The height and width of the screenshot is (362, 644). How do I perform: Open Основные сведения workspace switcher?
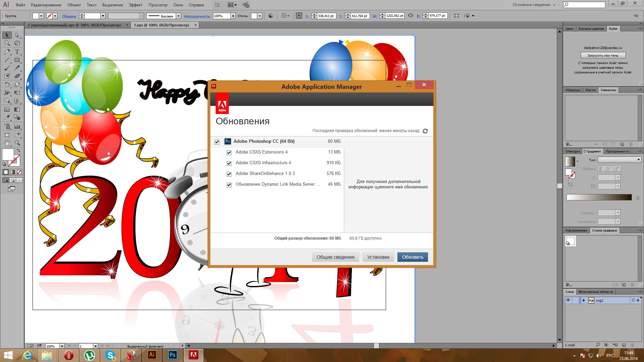pos(534,5)
